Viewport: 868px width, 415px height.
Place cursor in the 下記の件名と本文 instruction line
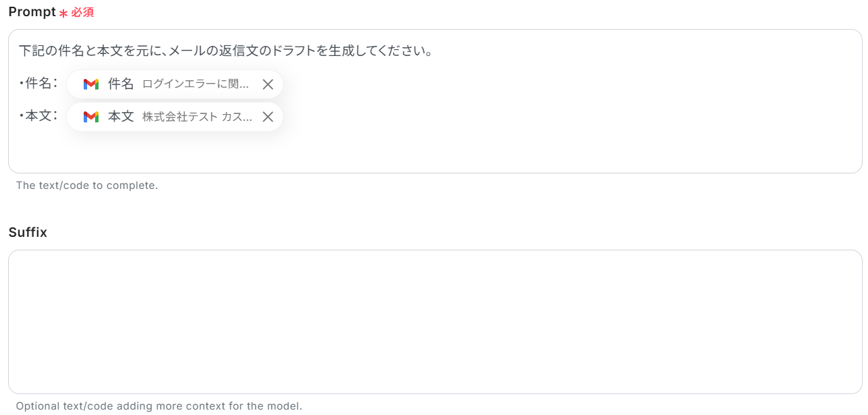pyautogui.click(x=202, y=51)
